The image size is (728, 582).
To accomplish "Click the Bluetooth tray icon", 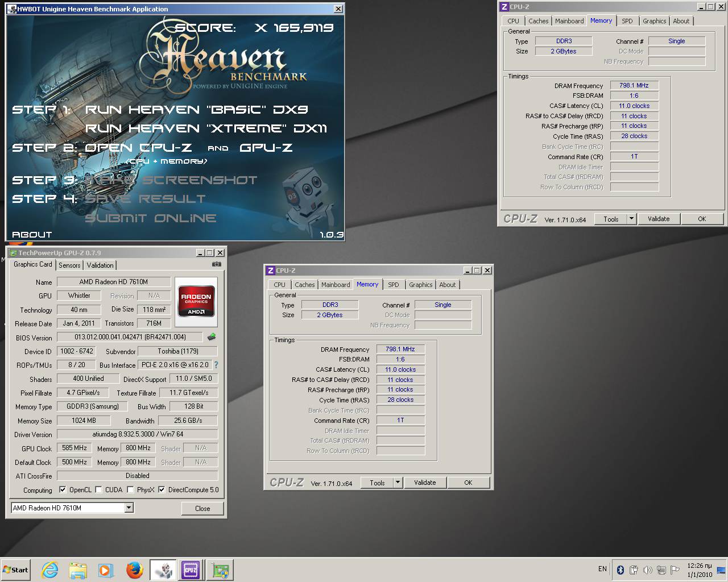I will [621, 569].
